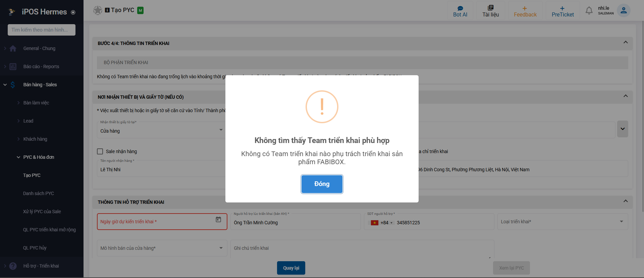The width and height of the screenshot is (644, 278).
Task: Open the Loại triển khai dropdown
Action: coord(562,222)
